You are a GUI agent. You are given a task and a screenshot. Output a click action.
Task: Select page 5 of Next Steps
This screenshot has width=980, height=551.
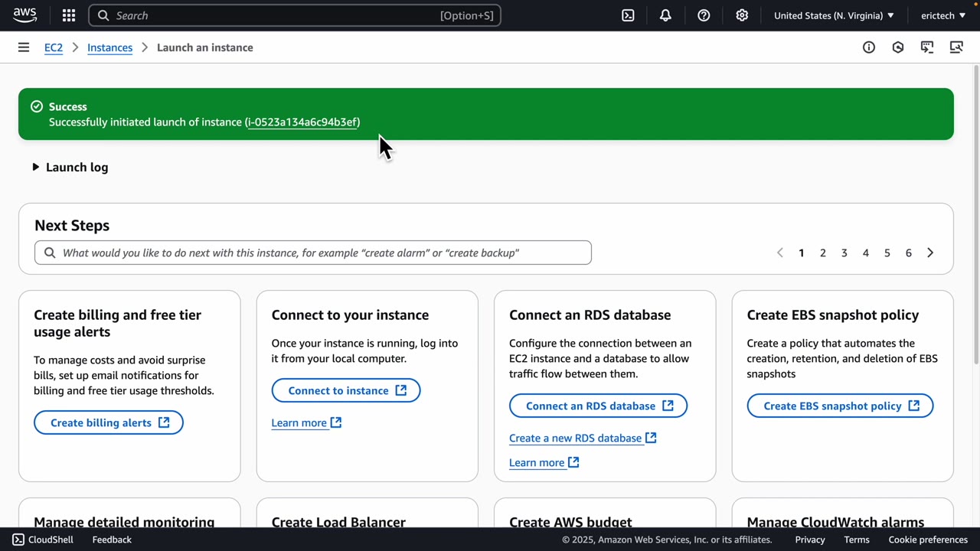[x=887, y=253]
